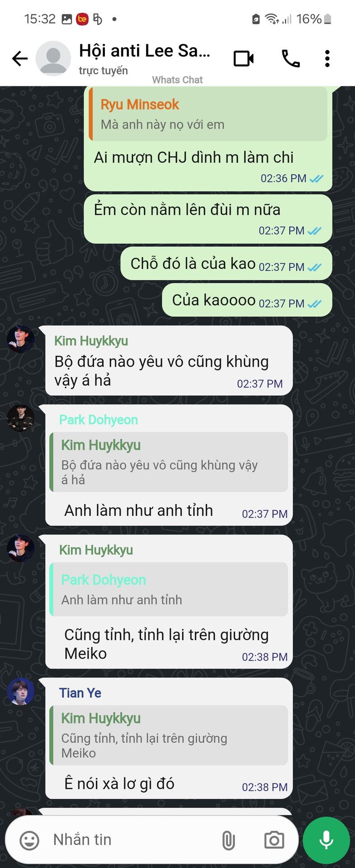Open the three-dot more options menu
This screenshot has width=355, height=868.
point(327,58)
